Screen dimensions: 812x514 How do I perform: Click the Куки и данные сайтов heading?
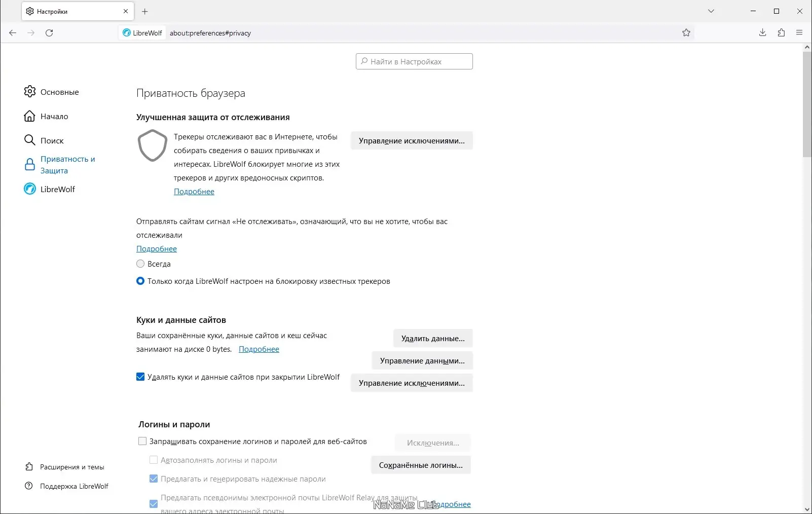pos(181,320)
